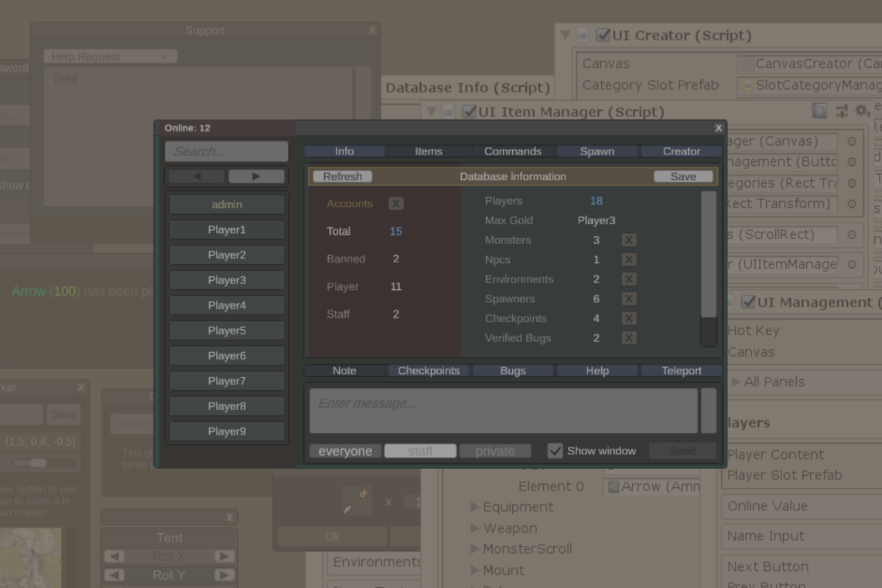Image resolution: width=882 pixels, height=588 pixels.
Task: Expand the Equipment foldout
Action: (475, 507)
